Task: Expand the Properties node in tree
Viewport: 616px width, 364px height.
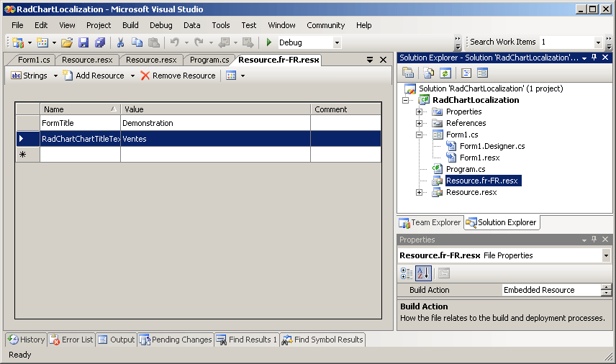Action: pos(419,112)
